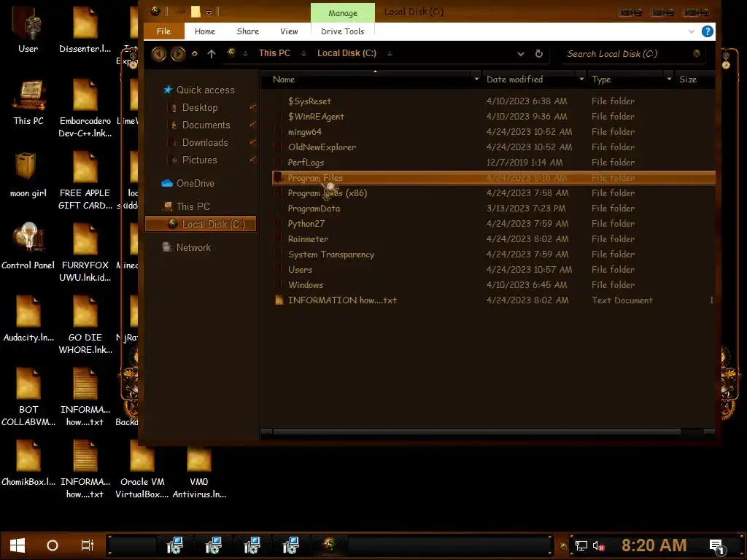Screen dimensions: 747x560
Task: Click the Manage contextual tab
Action: click(343, 13)
